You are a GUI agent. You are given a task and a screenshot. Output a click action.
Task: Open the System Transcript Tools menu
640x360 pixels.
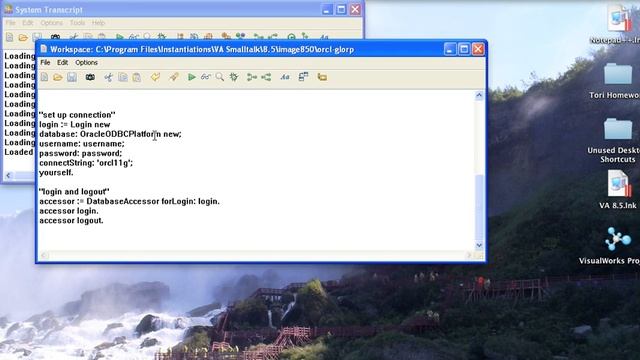pyautogui.click(x=77, y=23)
